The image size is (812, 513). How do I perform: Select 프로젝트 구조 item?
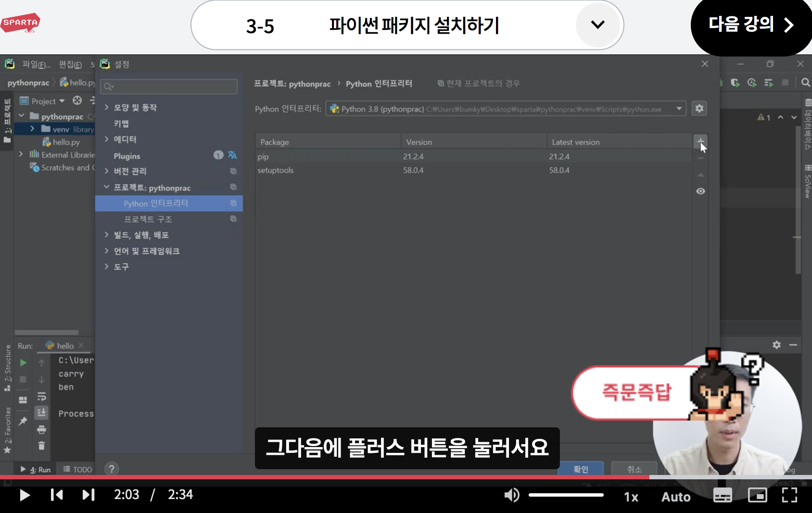148,219
